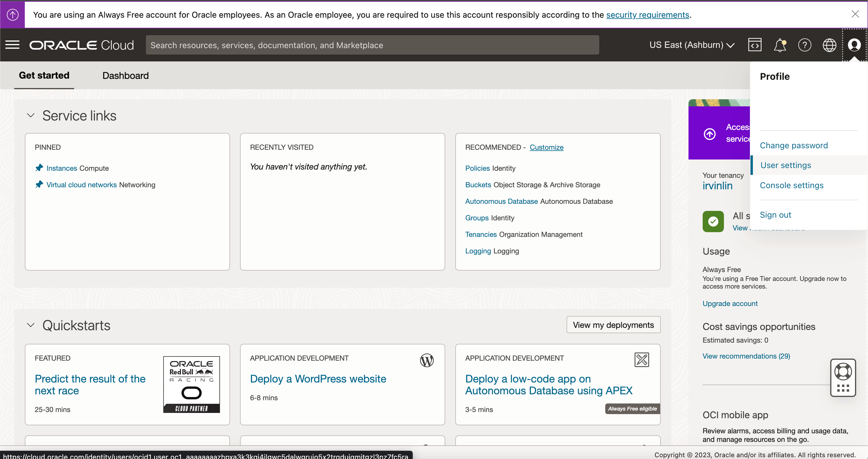Choose Change password from profile menu
This screenshot has height=459, width=868.
pos(794,145)
